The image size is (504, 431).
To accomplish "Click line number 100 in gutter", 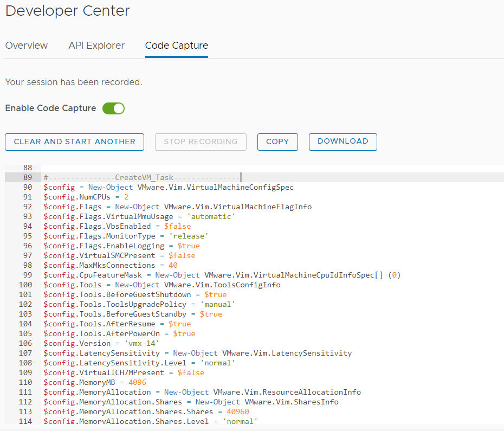I will point(25,285).
